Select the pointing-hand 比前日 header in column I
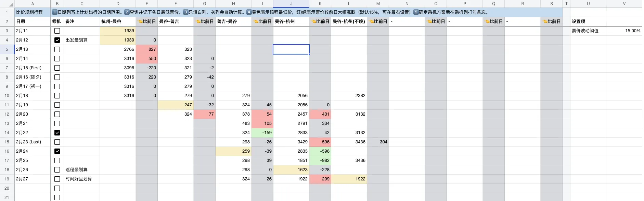The height and width of the screenshot is (201, 644). click(x=262, y=21)
